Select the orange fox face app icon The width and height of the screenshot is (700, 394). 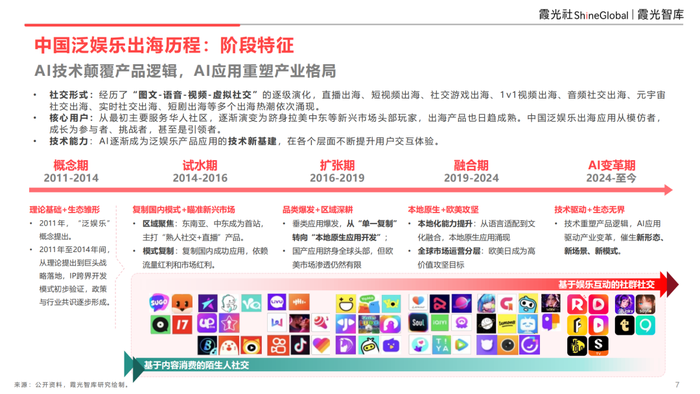182,303
